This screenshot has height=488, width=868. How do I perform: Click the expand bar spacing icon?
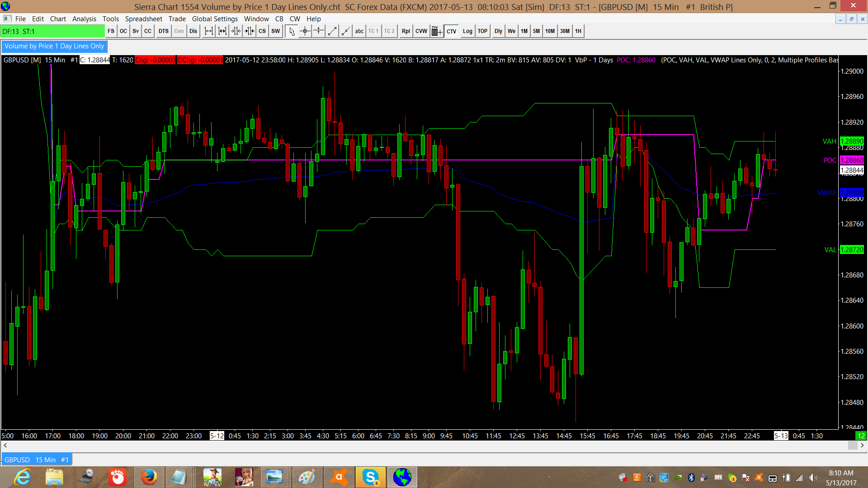click(208, 31)
